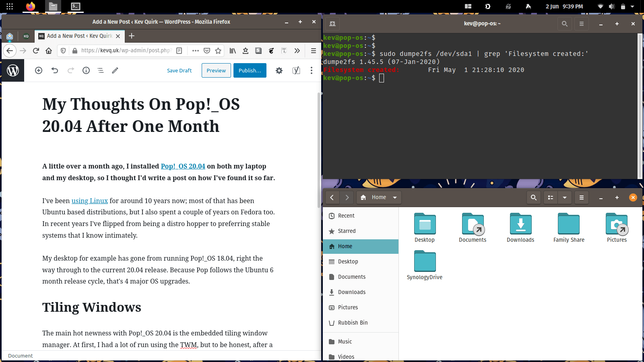Screen dimensions: 644x362
Task: Open the terminal hamburger menu
Action: 581,24
